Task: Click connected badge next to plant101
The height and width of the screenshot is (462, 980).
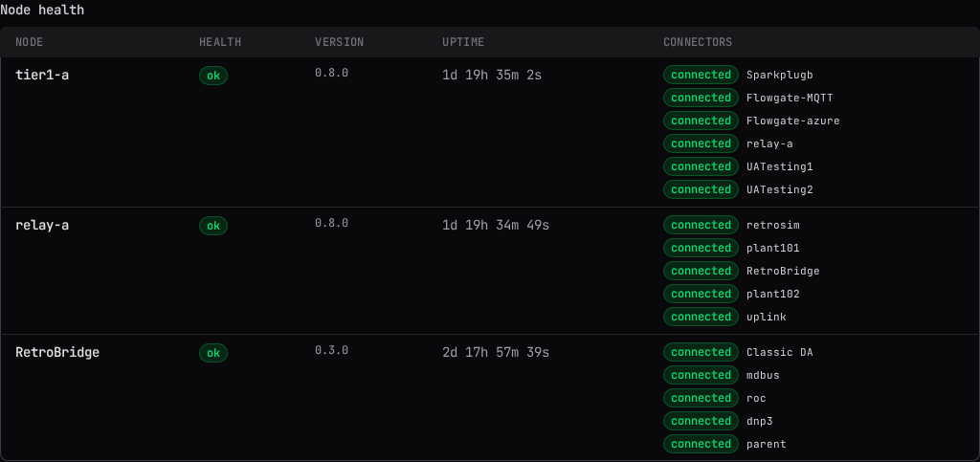Action: pyautogui.click(x=701, y=248)
